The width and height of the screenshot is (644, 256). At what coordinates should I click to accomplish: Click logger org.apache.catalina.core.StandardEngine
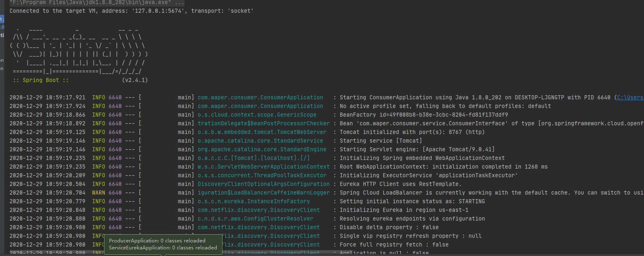coord(262,150)
